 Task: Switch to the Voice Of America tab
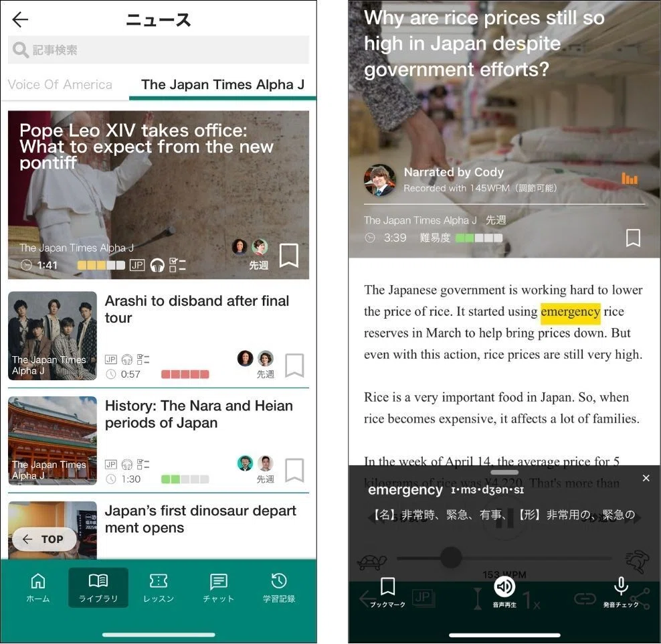[60, 85]
